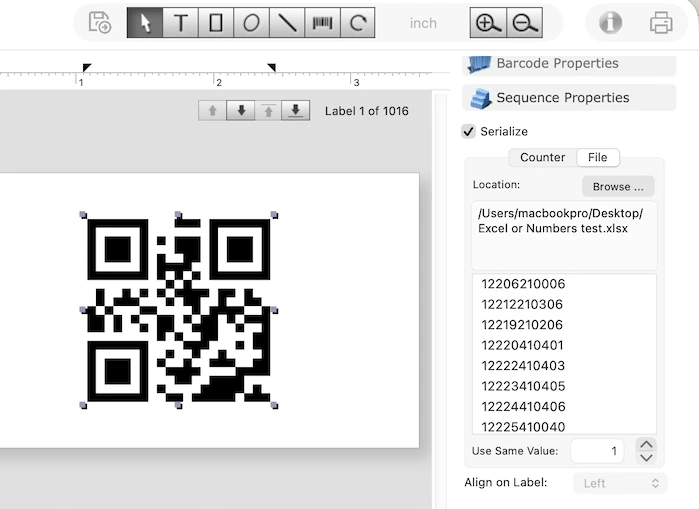Click the Use Same Value field
Image resolution: width=699 pixels, height=509 pixels.
click(597, 451)
